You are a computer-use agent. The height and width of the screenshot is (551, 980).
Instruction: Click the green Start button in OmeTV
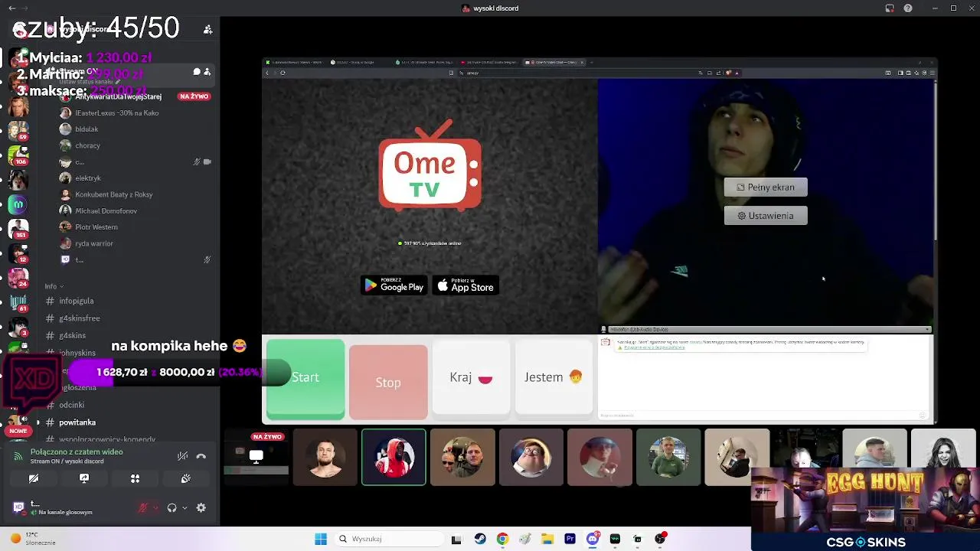point(305,378)
